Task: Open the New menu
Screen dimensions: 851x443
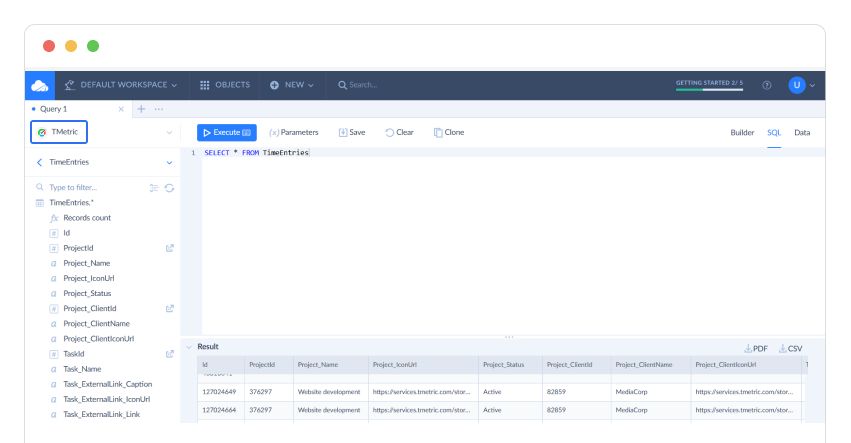Action: pyautogui.click(x=292, y=85)
